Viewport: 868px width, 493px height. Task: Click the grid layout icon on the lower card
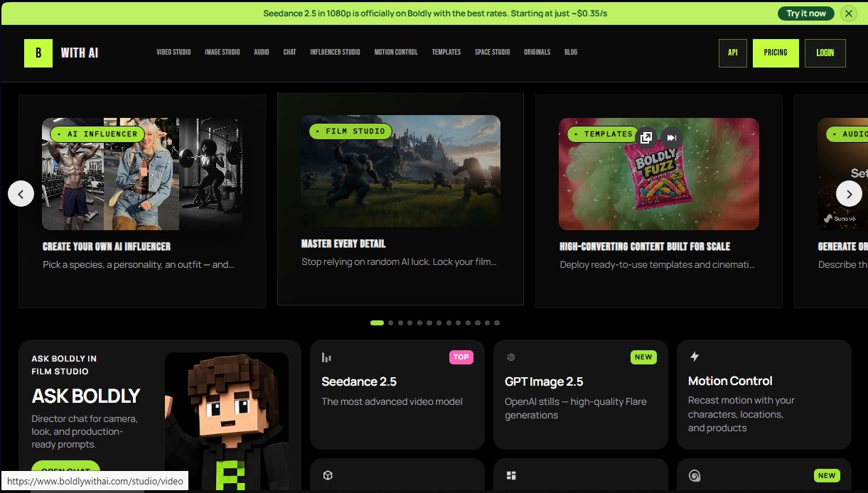(x=511, y=475)
